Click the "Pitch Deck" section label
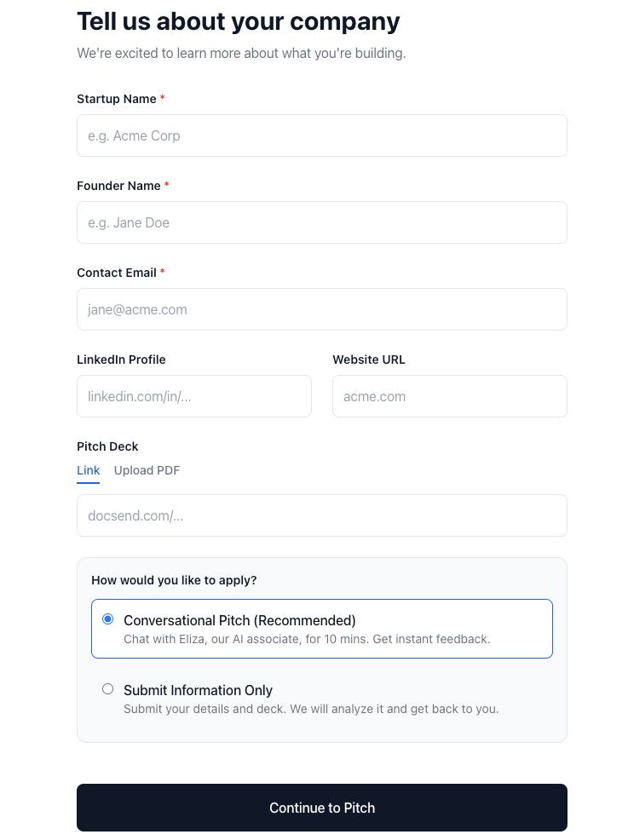Image resolution: width=628 pixels, height=840 pixels. coord(107,446)
